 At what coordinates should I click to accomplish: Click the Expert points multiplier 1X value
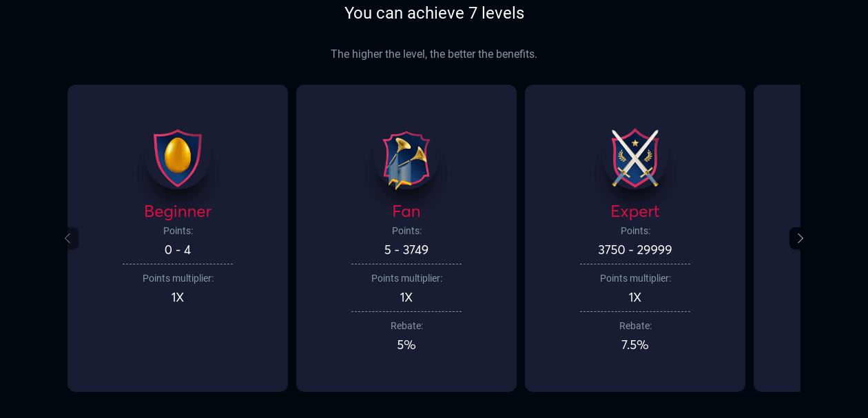tap(635, 297)
